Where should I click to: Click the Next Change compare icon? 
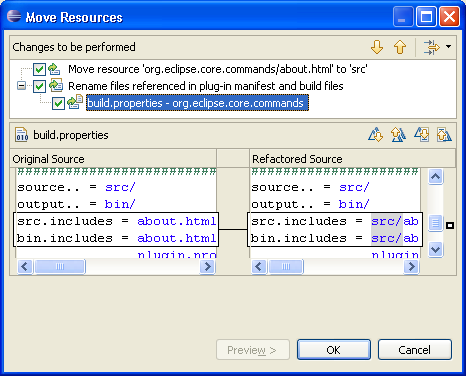[x=422, y=135]
